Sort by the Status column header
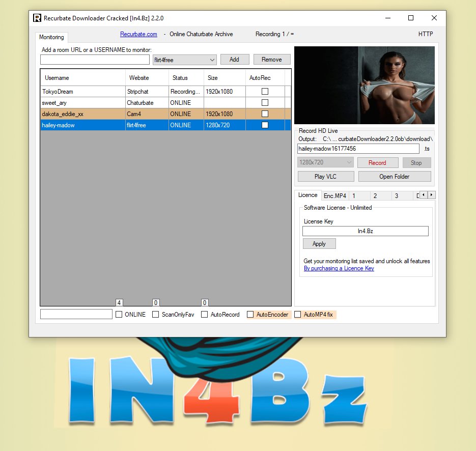The image size is (476, 451). (x=186, y=78)
